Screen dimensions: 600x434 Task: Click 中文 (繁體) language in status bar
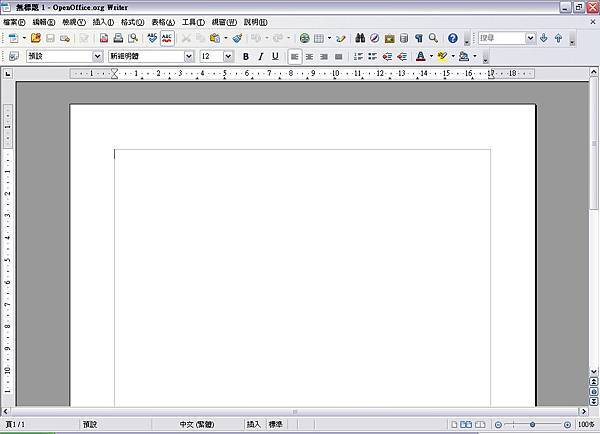tap(197, 424)
